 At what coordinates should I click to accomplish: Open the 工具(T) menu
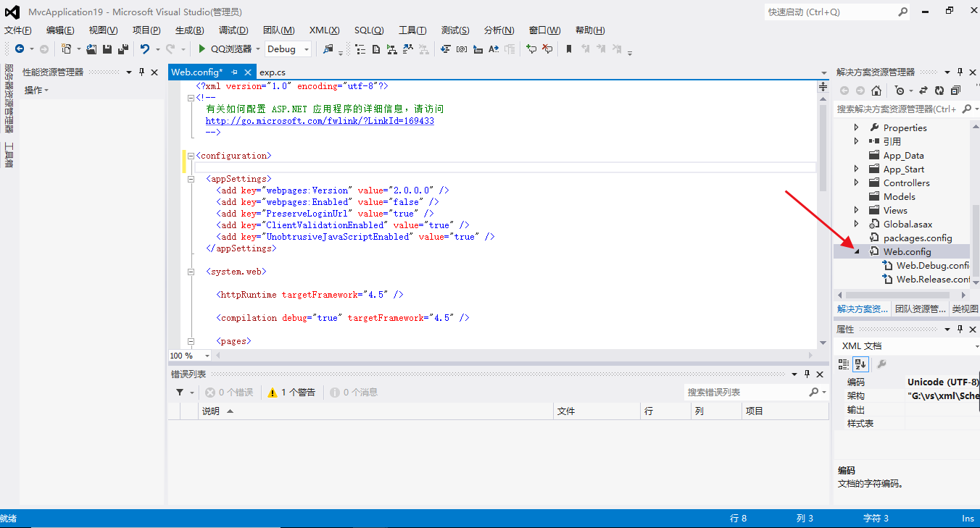412,30
